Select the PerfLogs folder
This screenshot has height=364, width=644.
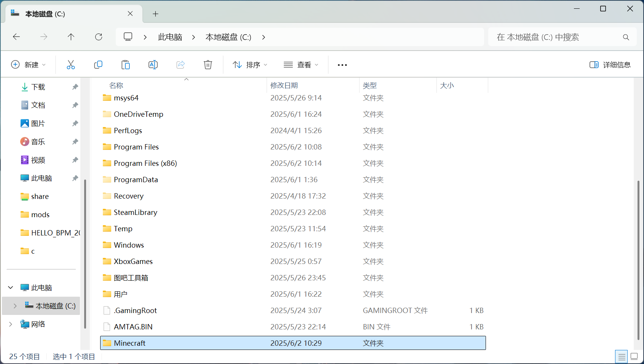tap(293, 130)
